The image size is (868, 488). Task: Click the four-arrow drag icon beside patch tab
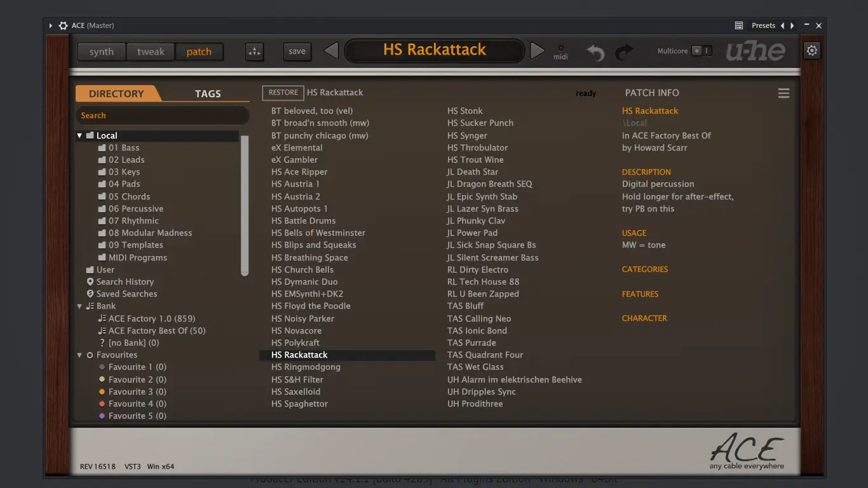(x=254, y=51)
